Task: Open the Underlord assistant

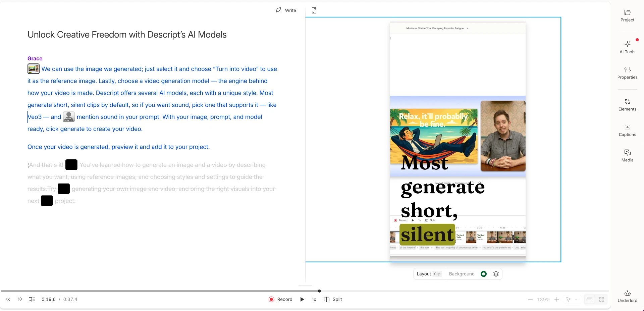Action: [x=627, y=296]
